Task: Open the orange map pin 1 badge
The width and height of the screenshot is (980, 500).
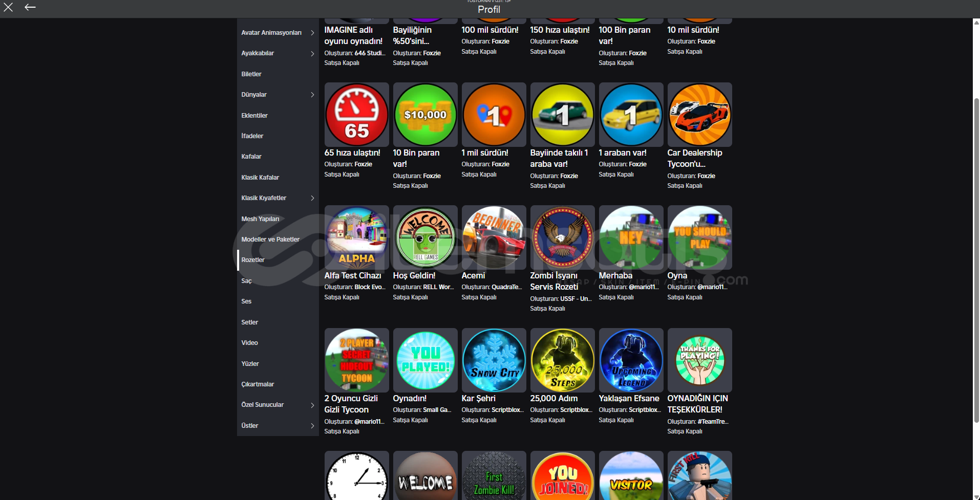Action: [x=494, y=115]
